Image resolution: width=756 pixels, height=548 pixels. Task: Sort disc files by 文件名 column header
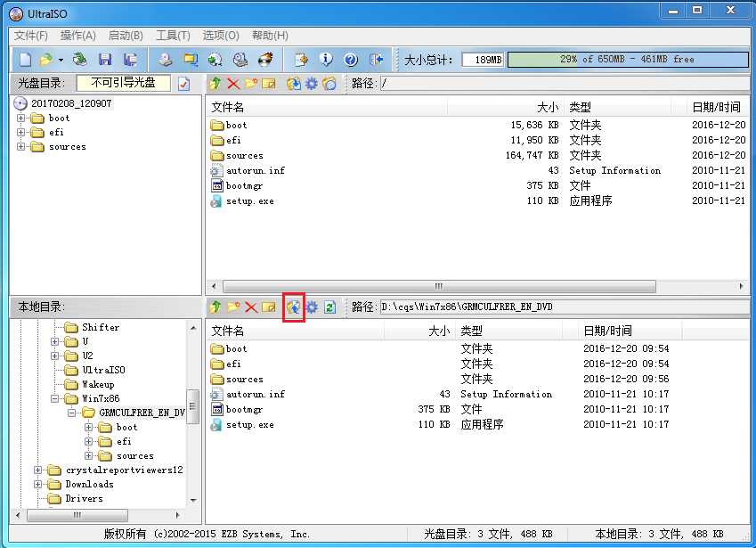click(327, 107)
